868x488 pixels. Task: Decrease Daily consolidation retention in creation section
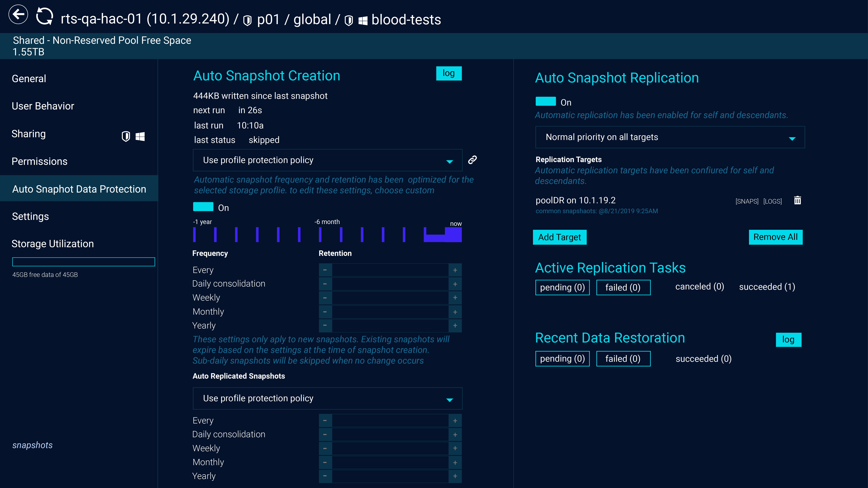(325, 284)
